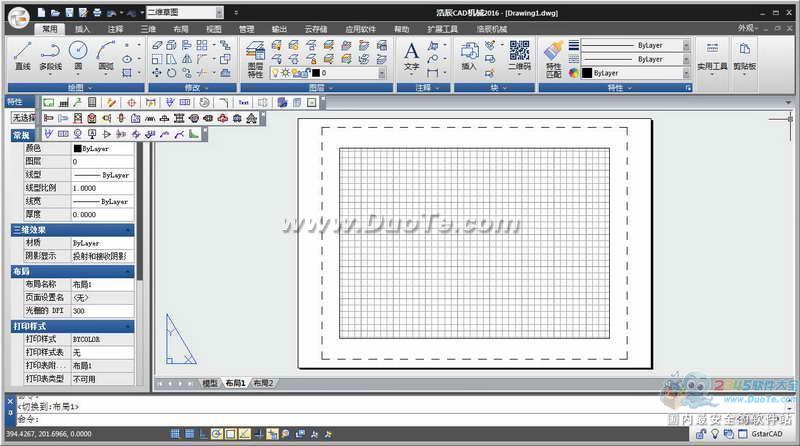Viewport: 800px width, 446px height.
Task: Toggle snap mode in status bar
Action: point(176,434)
